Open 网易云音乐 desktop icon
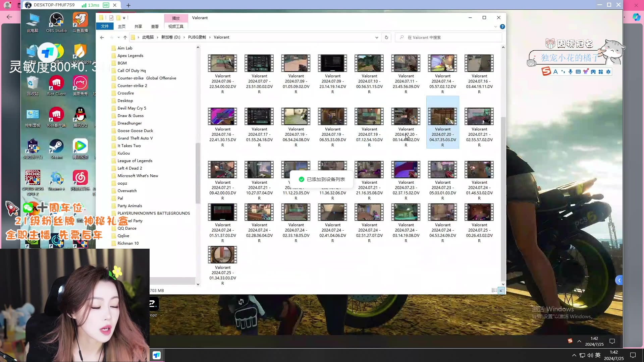This screenshot has height=362, width=644. [x=80, y=180]
